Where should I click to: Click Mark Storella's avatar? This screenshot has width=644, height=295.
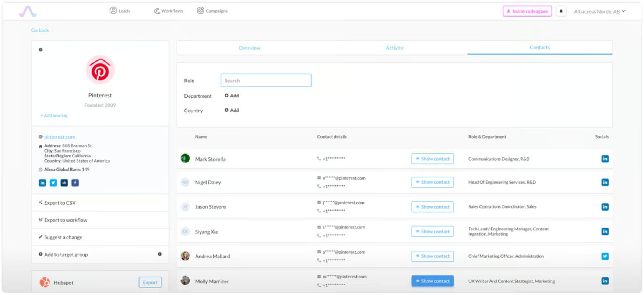pos(185,159)
